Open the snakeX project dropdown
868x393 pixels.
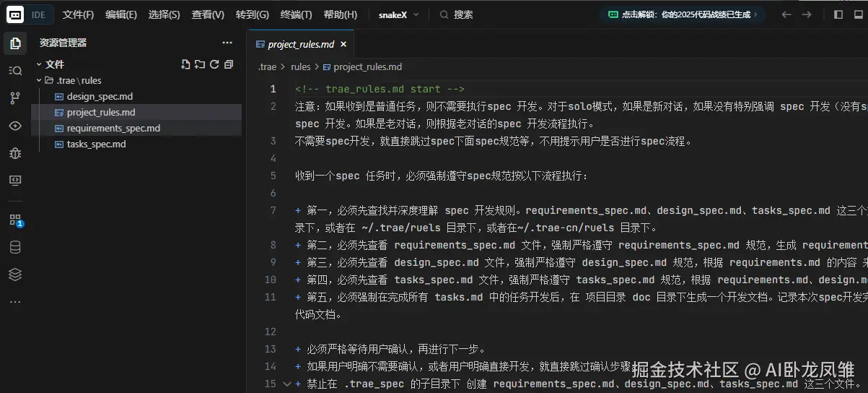pyautogui.click(x=398, y=14)
